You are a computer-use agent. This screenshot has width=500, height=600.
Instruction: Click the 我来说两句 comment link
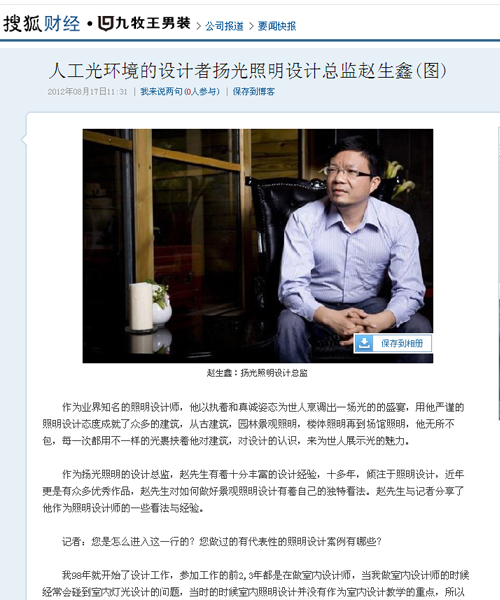pyautogui.click(x=161, y=91)
